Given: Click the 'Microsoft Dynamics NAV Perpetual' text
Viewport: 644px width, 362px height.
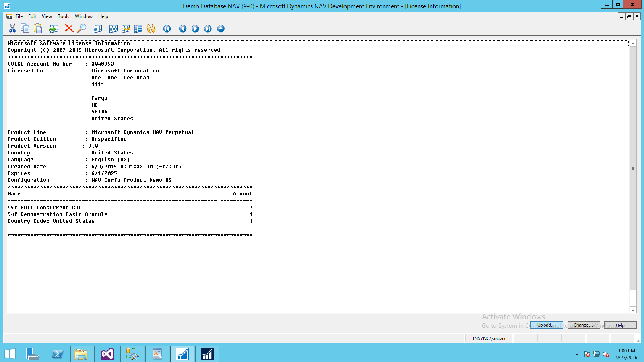Looking at the screenshot, I should click(x=142, y=132).
